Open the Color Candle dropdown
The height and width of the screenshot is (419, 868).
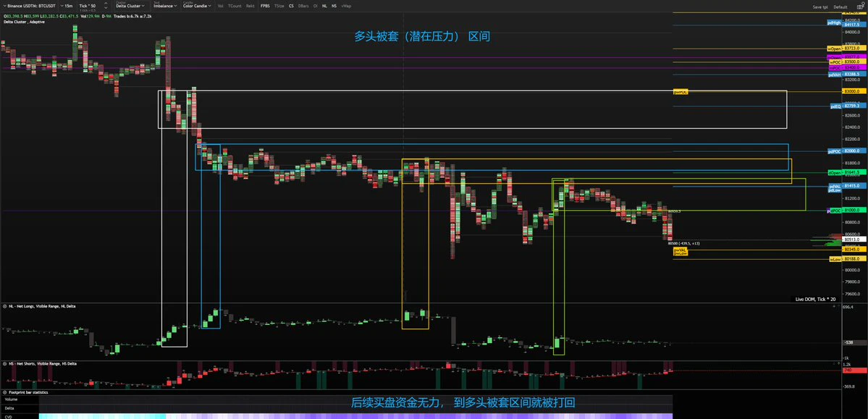[x=197, y=6]
